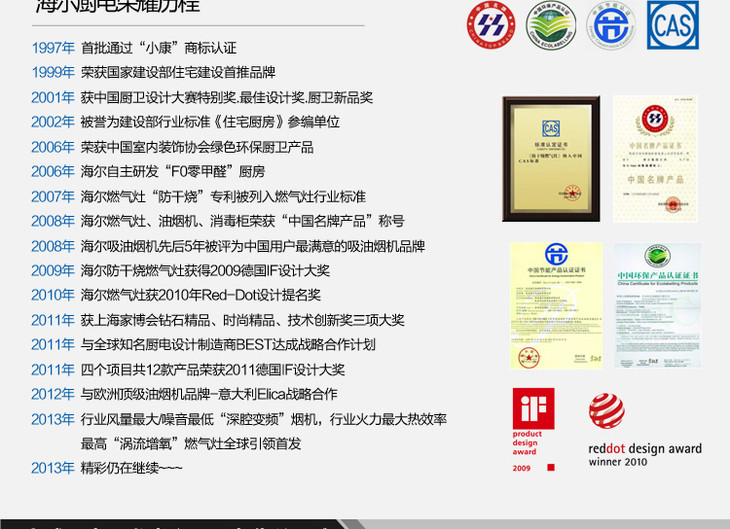Open the 中国名牌产品 certificate image
This screenshot has height=529, width=730.
[x=655, y=158]
